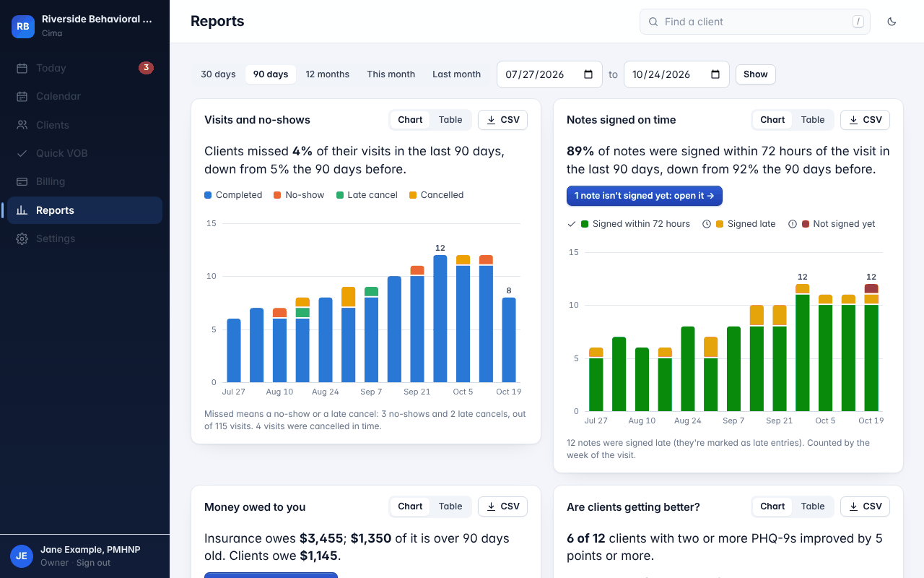Open the Billing page from the sidebar

coord(84,181)
